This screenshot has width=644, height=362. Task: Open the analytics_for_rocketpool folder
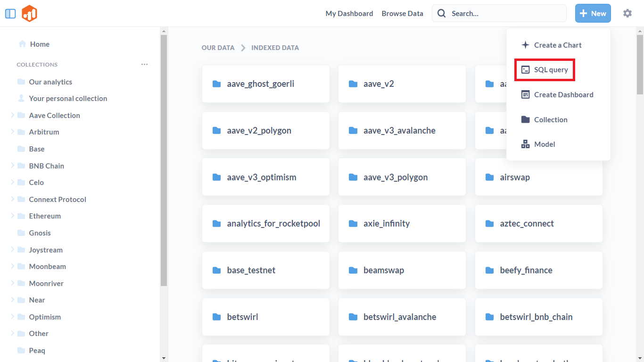(x=266, y=224)
